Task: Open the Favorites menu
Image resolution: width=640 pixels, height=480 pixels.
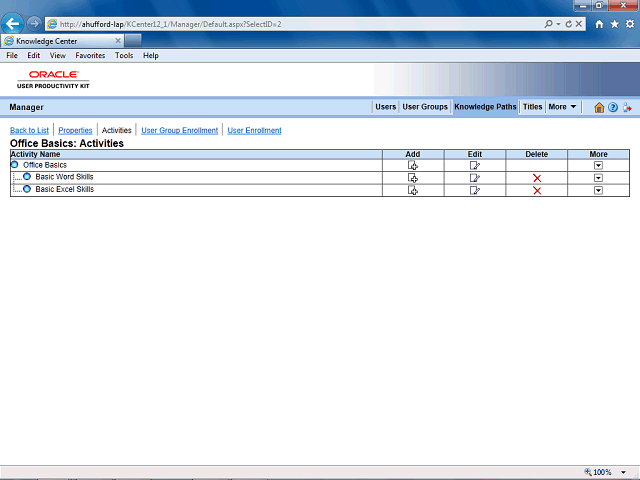Action: (x=90, y=56)
